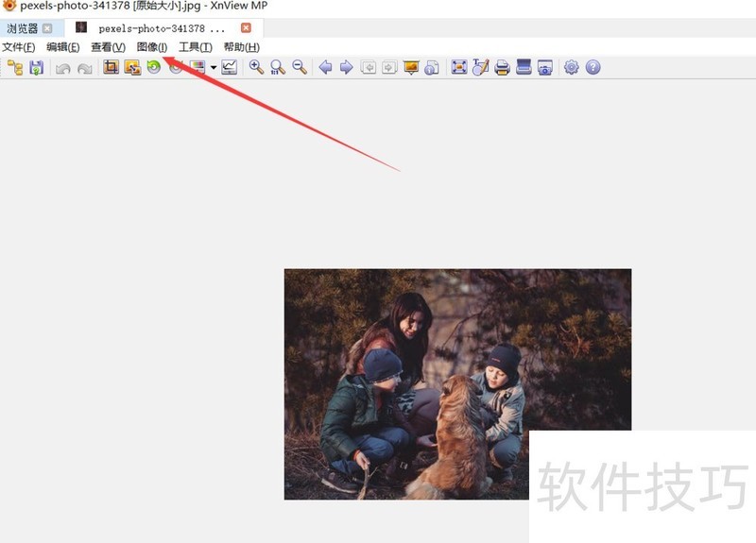Click the previous page grey icon
This screenshot has width=756, height=543.
tap(369, 67)
